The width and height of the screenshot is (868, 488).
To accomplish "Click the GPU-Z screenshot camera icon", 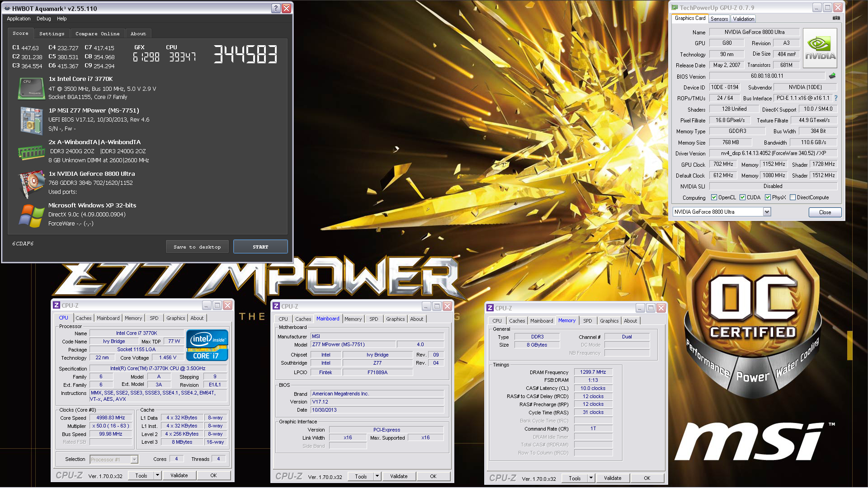I will tap(836, 18).
